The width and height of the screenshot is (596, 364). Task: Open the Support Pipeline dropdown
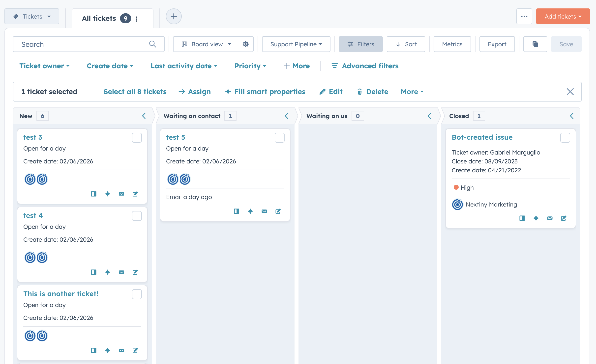tap(296, 44)
